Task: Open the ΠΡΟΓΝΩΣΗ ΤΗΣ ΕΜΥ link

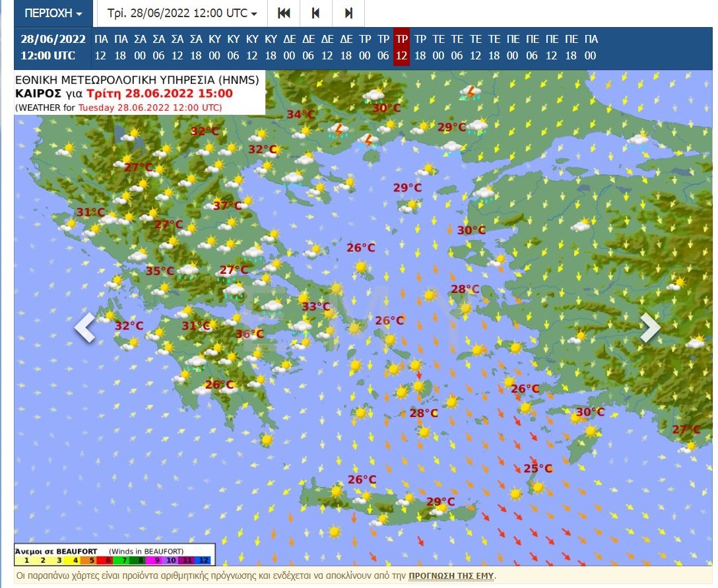Action: [x=450, y=575]
